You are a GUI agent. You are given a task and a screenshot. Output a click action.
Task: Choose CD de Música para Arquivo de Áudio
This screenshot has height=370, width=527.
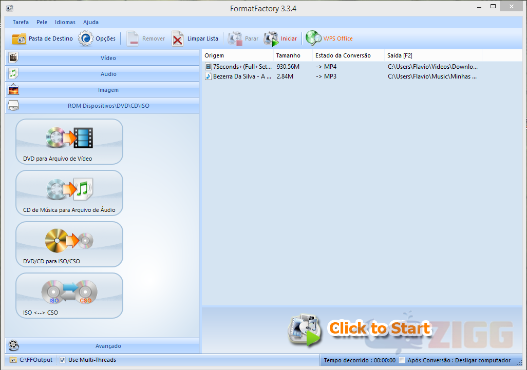click(x=69, y=193)
